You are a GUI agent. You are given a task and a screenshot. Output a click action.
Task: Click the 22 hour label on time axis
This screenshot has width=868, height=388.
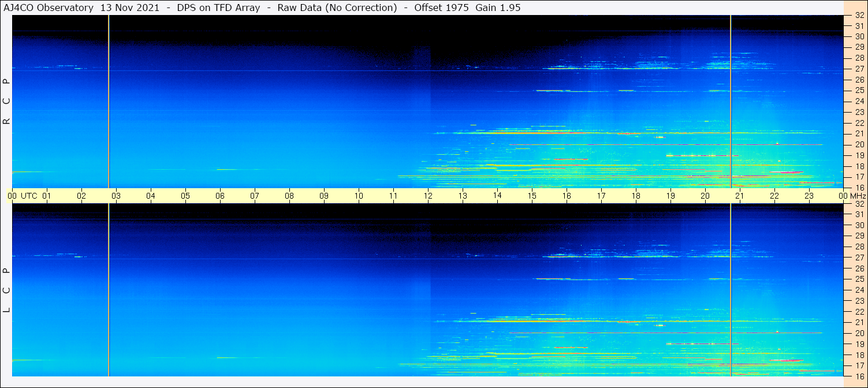point(774,196)
